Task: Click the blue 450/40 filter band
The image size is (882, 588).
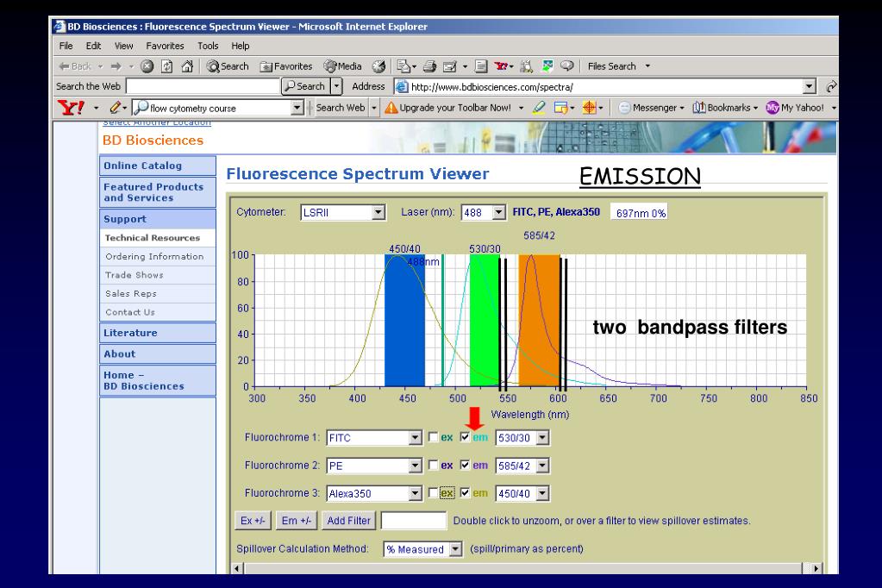Action: [x=404, y=321]
